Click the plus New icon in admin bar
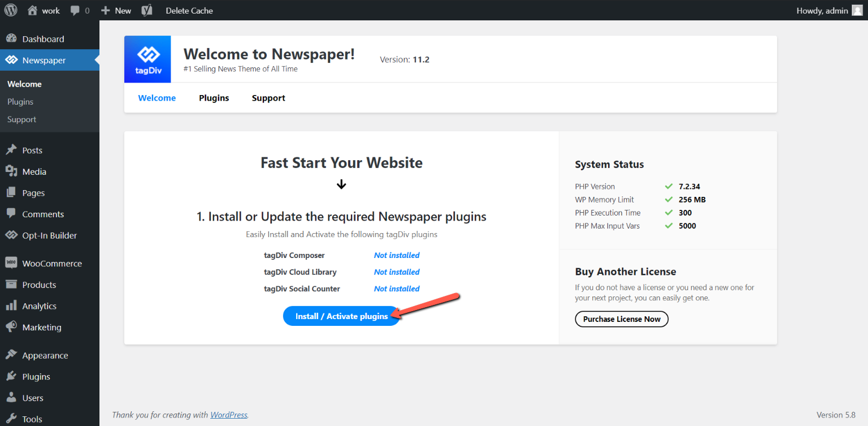The height and width of the screenshot is (426, 868). pos(105,10)
